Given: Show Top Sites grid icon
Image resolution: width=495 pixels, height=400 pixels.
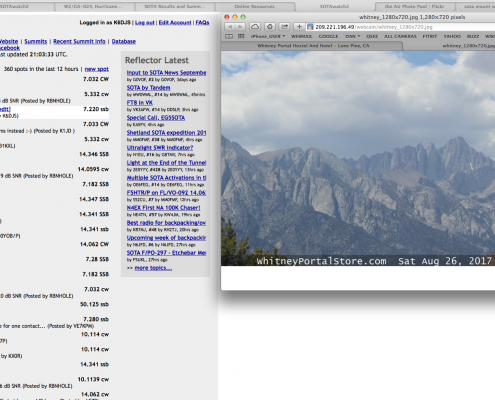Looking at the screenshot, I should pyautogui.click(x=241, y=36).
